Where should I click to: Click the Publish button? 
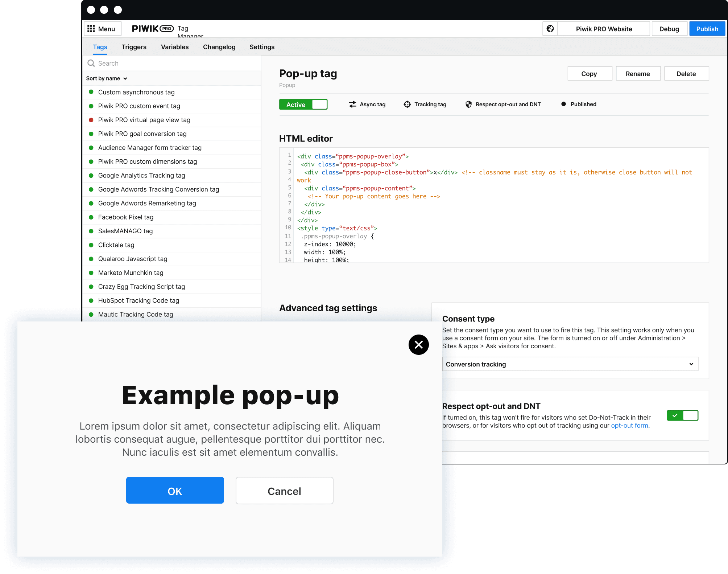click(x=707, y=28)
